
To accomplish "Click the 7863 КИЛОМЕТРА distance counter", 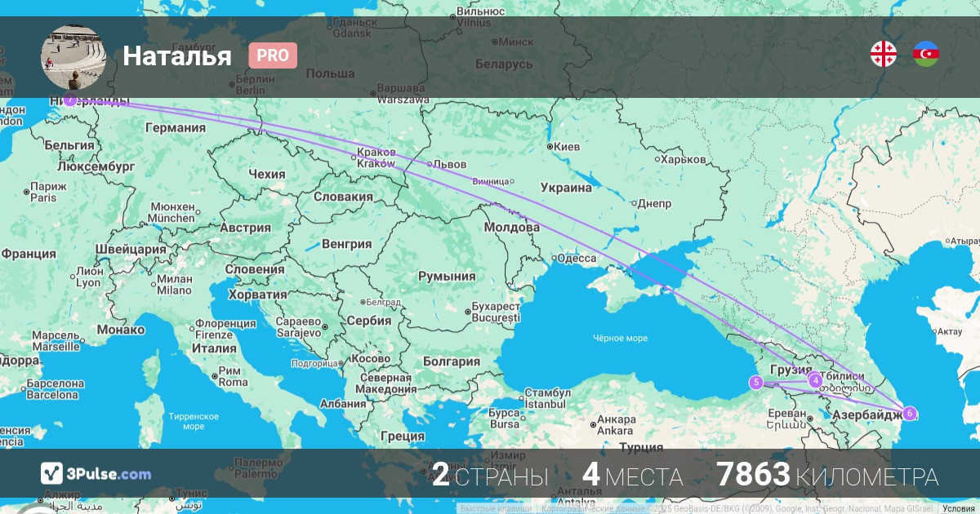I will pyautogui.click(x=827, y=475).
